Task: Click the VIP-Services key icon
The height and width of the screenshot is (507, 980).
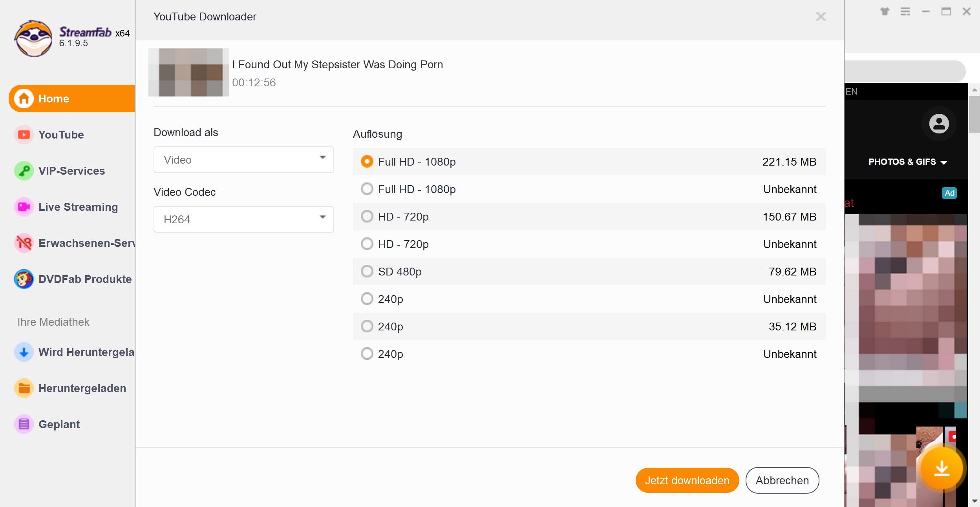Action: tap(24, 171)
